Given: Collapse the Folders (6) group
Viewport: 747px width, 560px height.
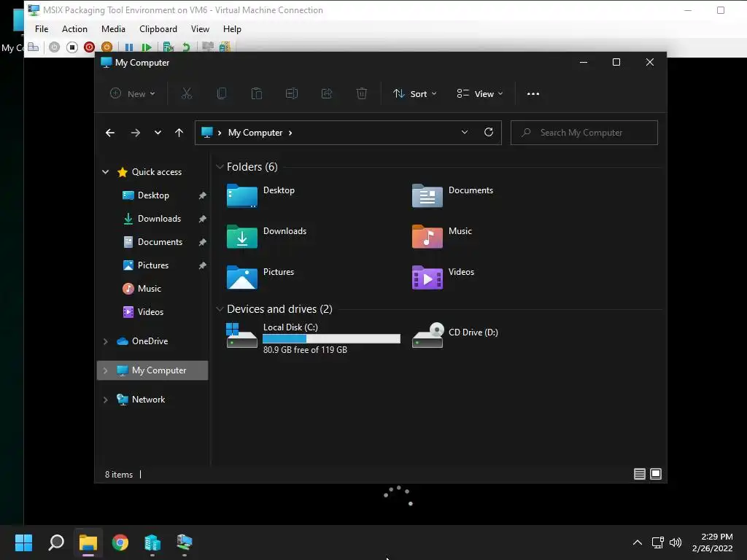Looking at the screenshot, I should tap(220, 167).
